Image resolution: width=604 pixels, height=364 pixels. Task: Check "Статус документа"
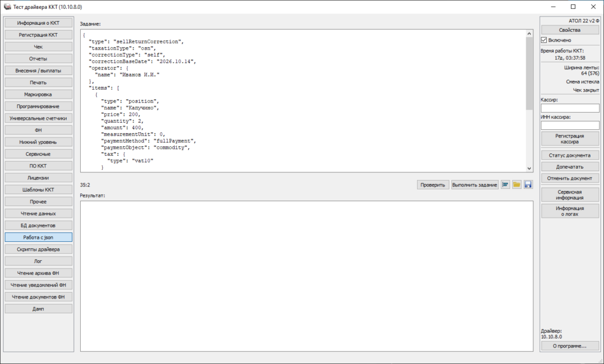(x=570, y=155)
